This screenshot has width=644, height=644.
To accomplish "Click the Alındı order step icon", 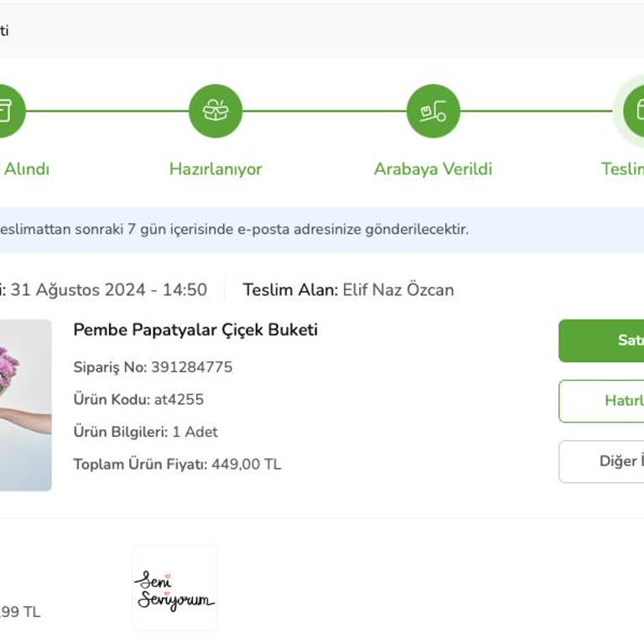I will (x=7, y=111).
